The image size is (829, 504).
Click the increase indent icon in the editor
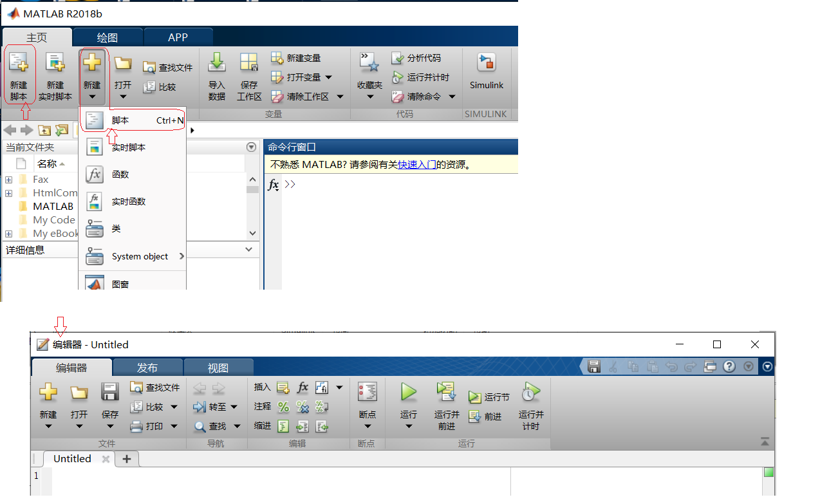pos(303,426)
